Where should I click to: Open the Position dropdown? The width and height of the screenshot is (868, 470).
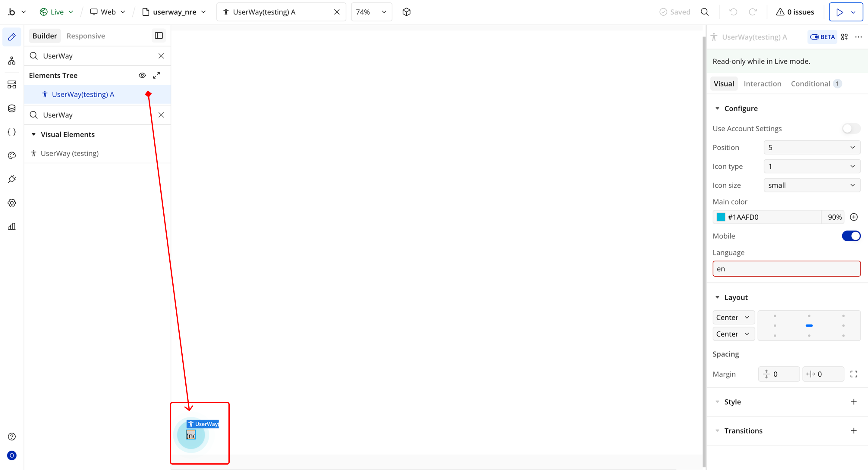click(811, 147)
